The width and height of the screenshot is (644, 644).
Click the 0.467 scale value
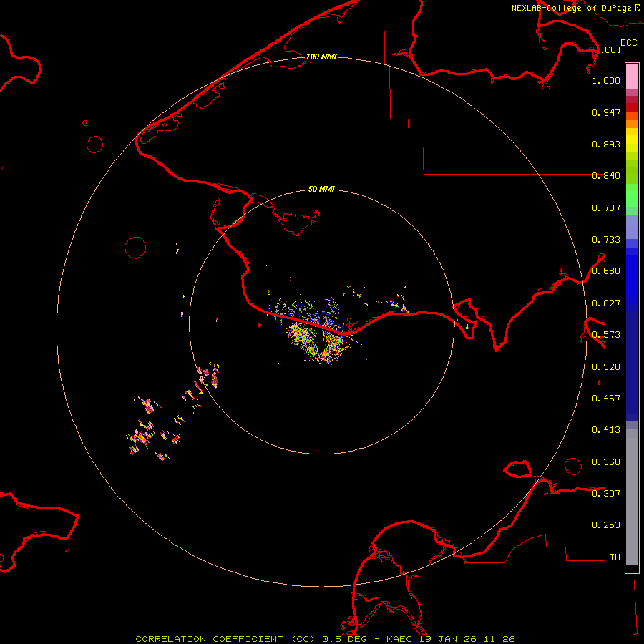click(x=606, y=399)
